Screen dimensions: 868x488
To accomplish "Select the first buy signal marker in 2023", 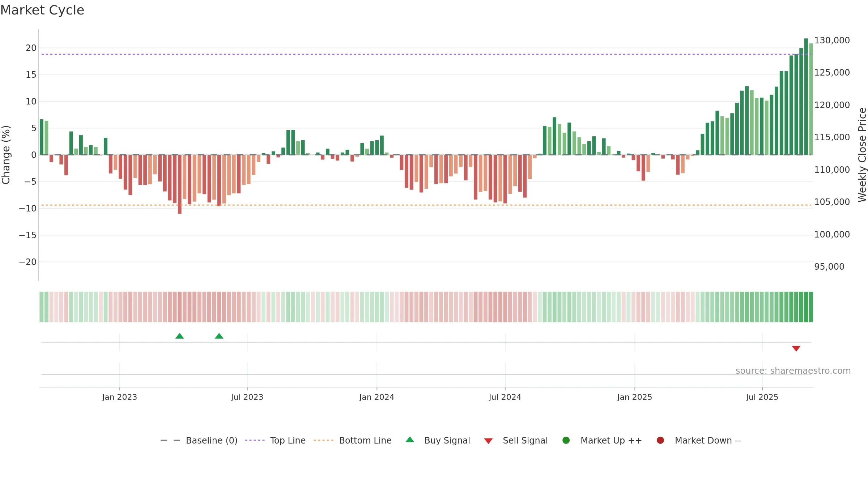I will click(x=180, y=336).
